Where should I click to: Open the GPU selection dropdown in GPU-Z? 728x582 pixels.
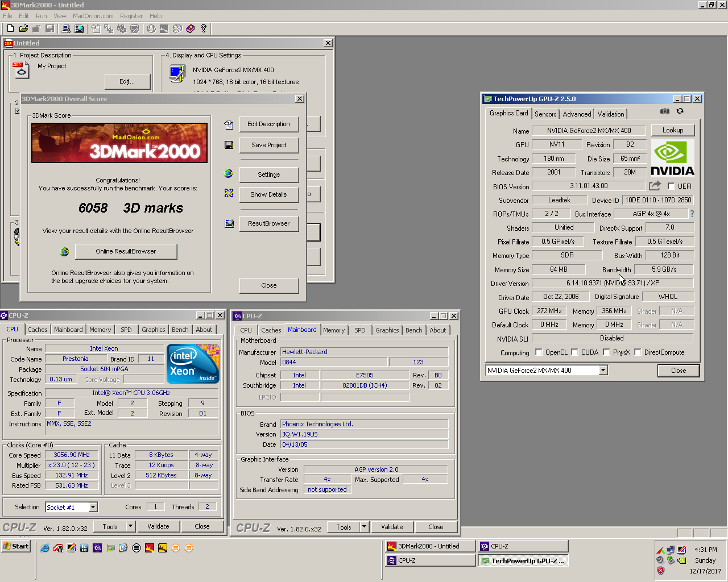[603, 371]
